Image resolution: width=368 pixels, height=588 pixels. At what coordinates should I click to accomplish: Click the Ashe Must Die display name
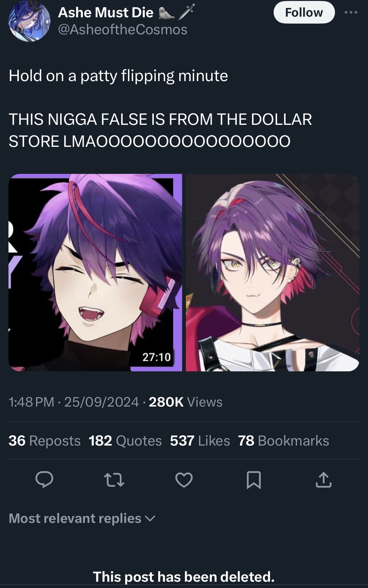(106, 12)
